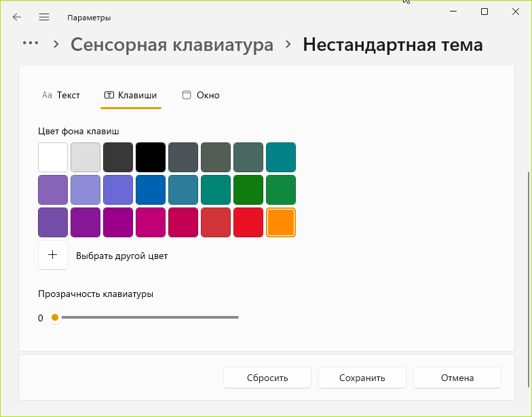Pick the white key background swatch
This screenshot has width=532, height=417.
[x=53, y=157]
